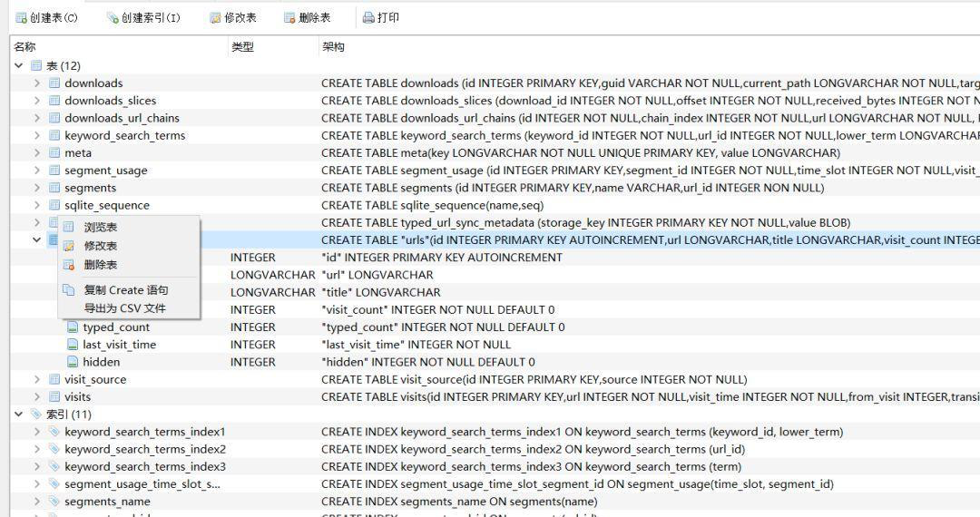980x517 pixels.
Task: Expand the keyword_search_terms_index1 index node
Action: [x=37, y=432]
